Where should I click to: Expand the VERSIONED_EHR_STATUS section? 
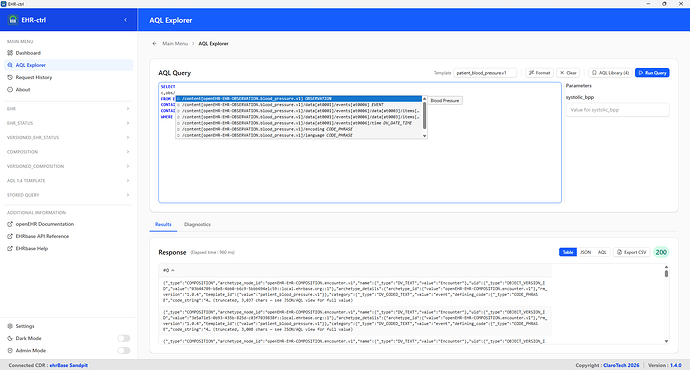(68, 138)
